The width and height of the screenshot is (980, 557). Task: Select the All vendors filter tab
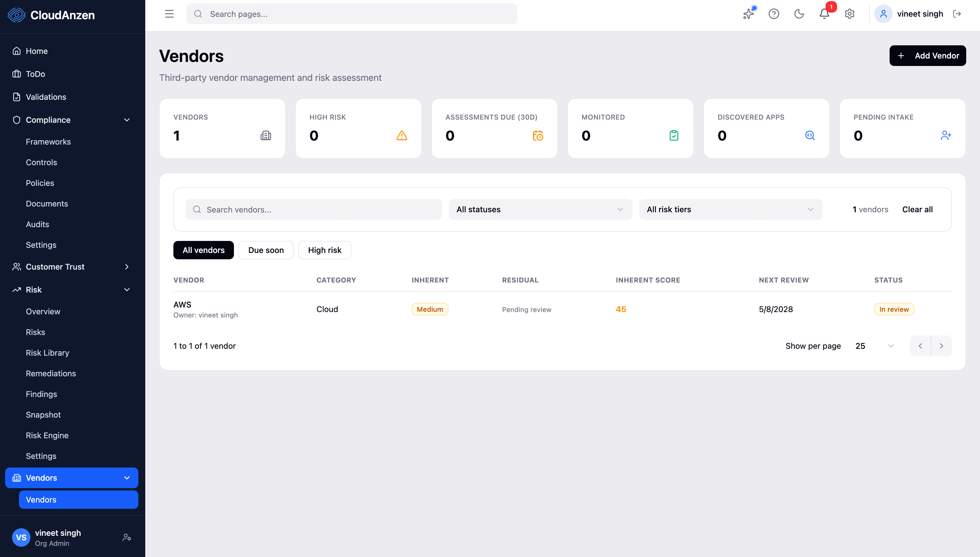(203, 250)
